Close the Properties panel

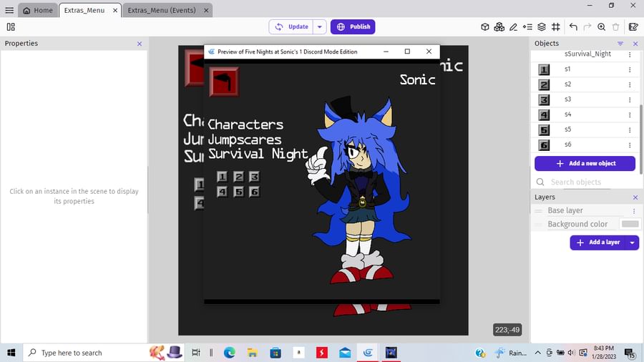point(140,44)
